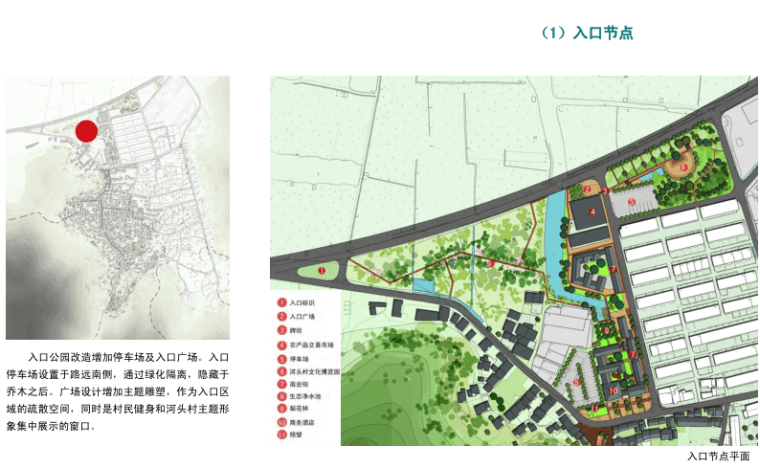
Task: Click the 入口广场 legend label
Action: tap(302, 316)
